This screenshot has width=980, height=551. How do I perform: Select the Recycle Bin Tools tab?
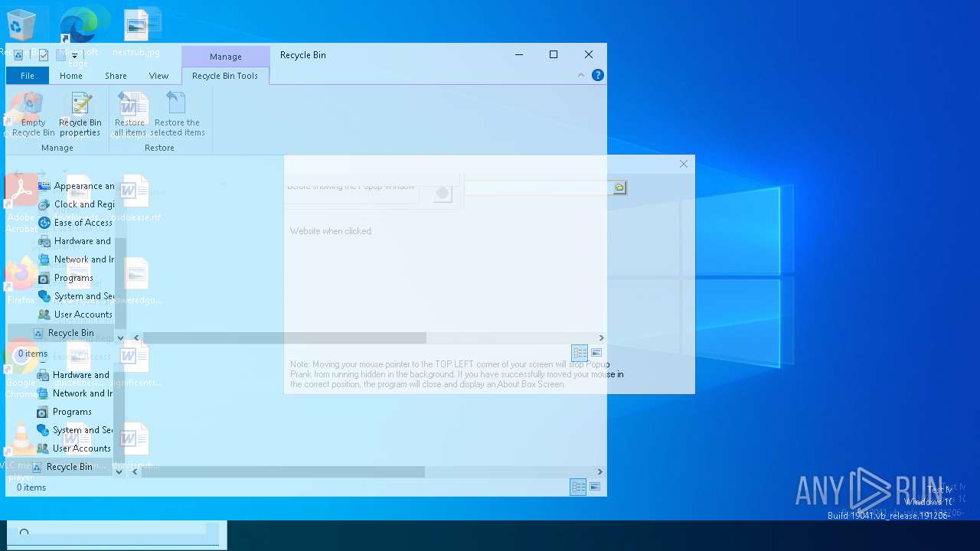pyautogui.click(x=225, y=76)
